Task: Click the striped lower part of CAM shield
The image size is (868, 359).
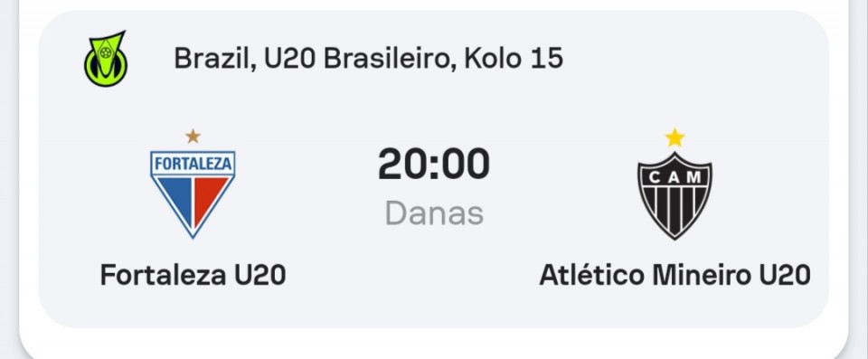Action: click(x=675, y=211)
